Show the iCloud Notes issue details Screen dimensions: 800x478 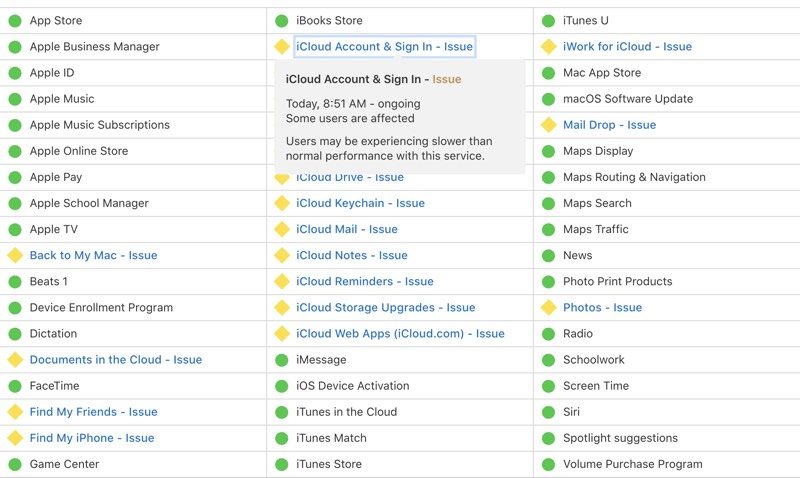(x=351, y=255)
